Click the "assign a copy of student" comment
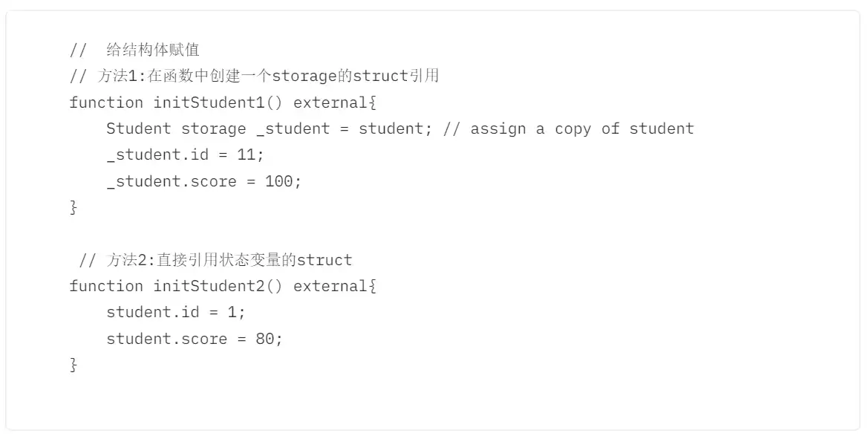868x439 pixels. [x=582, y=129]
